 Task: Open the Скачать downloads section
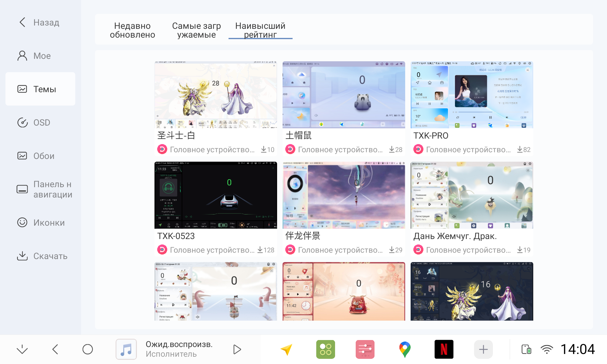[x=40, y=256]
